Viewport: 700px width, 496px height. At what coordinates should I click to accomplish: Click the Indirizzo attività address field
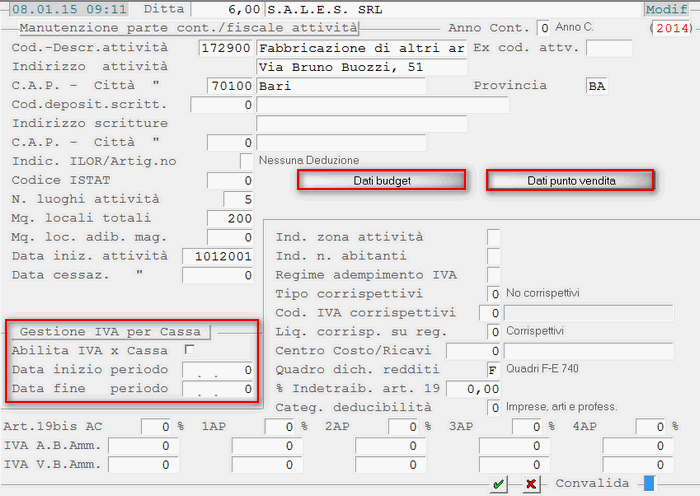(361, 67)
